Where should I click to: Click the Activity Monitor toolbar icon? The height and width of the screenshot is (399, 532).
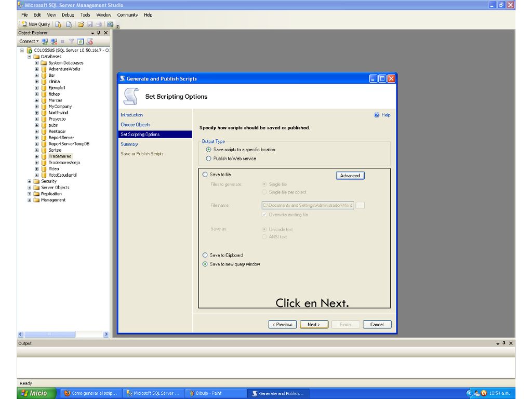pyautogui.click(x=110, y=24)
